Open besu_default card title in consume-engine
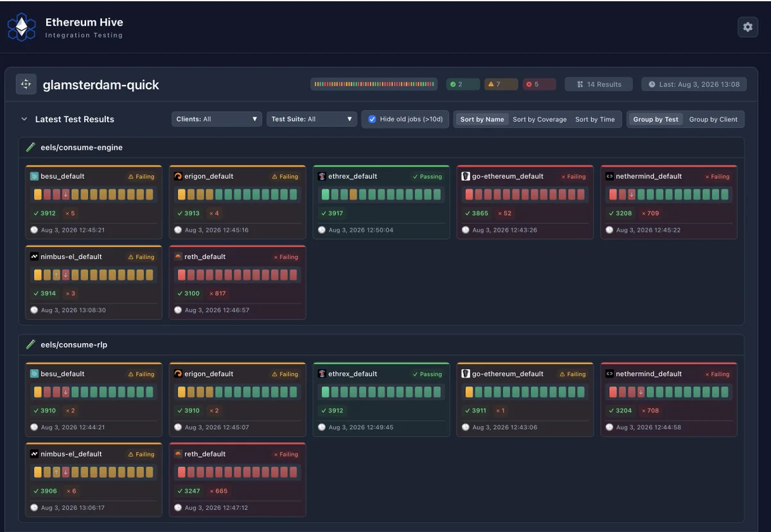 pos(62,176)
